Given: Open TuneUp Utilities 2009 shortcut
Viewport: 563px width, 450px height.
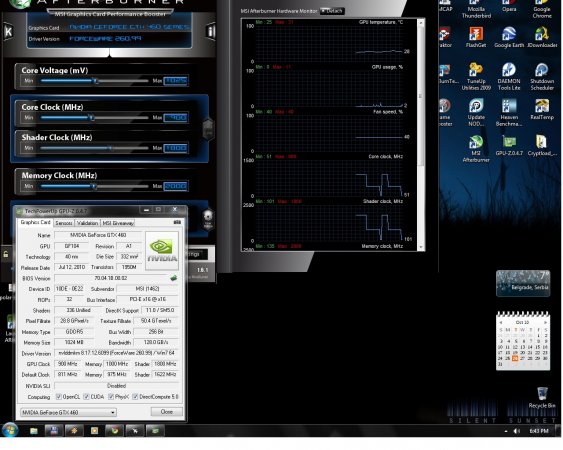Looking at the screenshot, I should 476,76.
